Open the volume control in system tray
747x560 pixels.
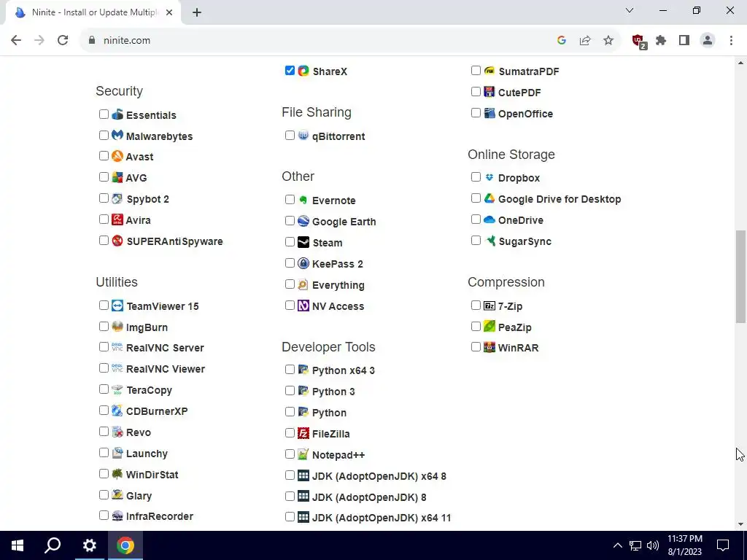[653, 545]
